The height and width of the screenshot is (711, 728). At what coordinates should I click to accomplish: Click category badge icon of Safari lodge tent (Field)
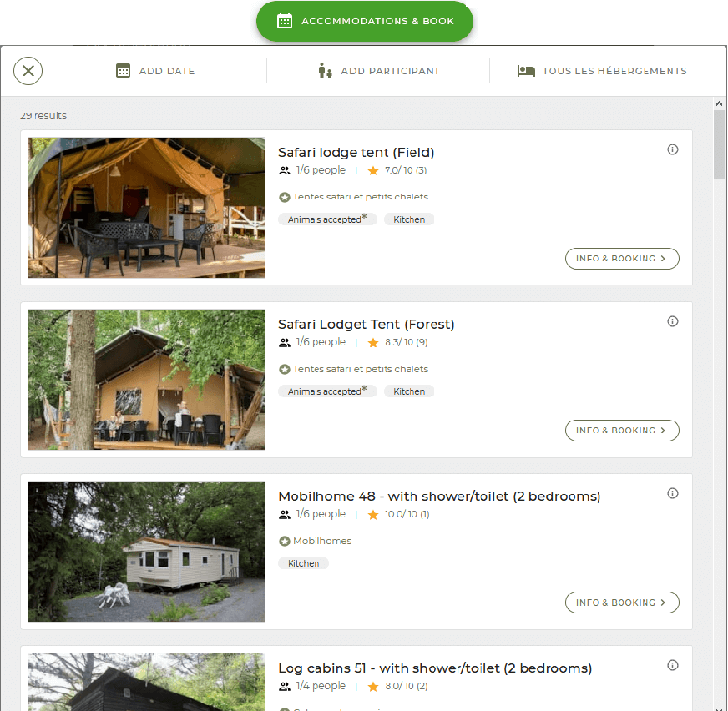click(x=284, y=197)
